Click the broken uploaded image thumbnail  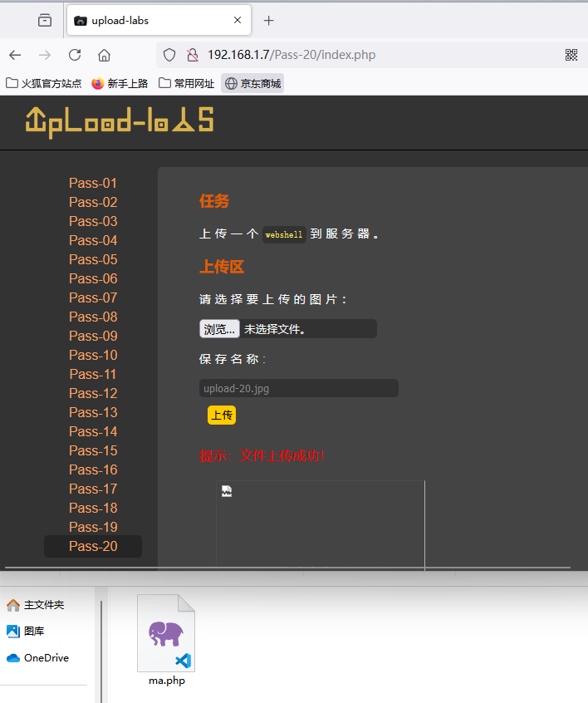click(x=227, y=491)
